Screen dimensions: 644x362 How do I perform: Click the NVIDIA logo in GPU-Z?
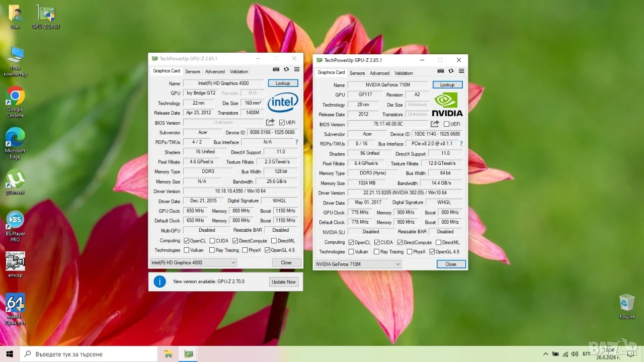pos(447,104)
